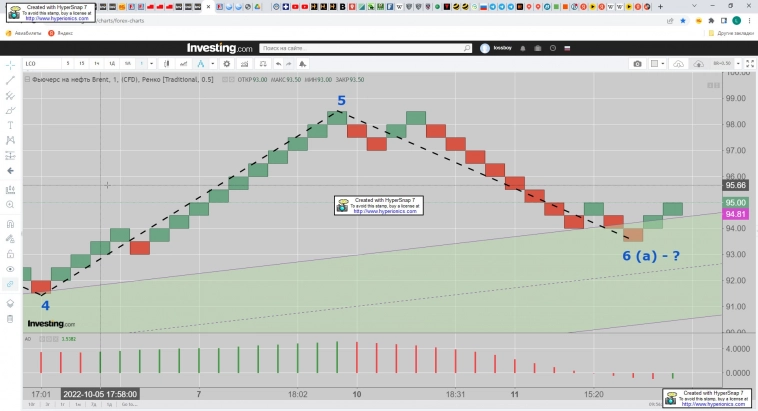Select the trend line drawing tool
The image size is (758, 411).
click(10, 80)
